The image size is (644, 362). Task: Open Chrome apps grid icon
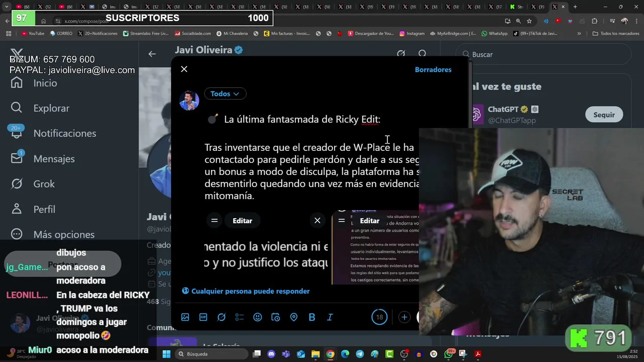click(x=9, y=34)
